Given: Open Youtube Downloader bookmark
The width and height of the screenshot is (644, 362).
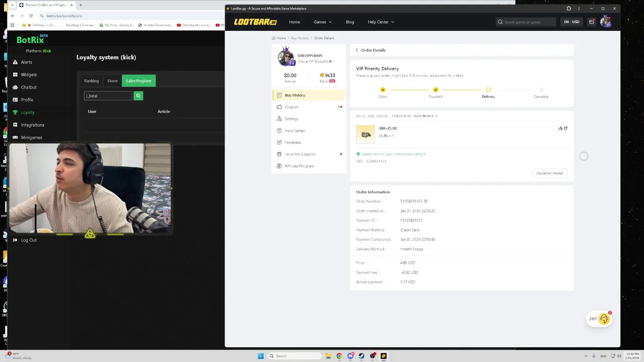Looking at the screenshot, I should click(x=154, y=25).
